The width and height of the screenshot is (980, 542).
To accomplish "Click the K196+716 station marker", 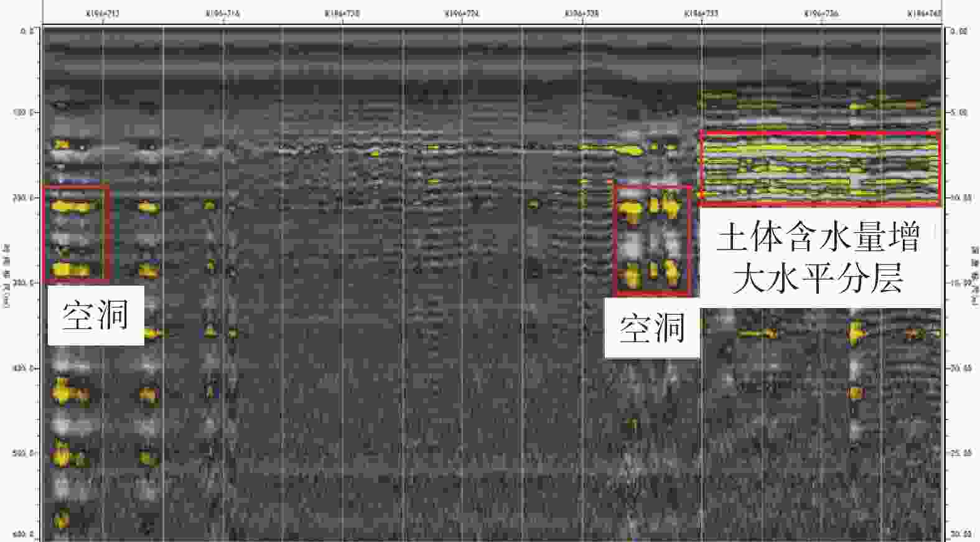I will point(223,13).
